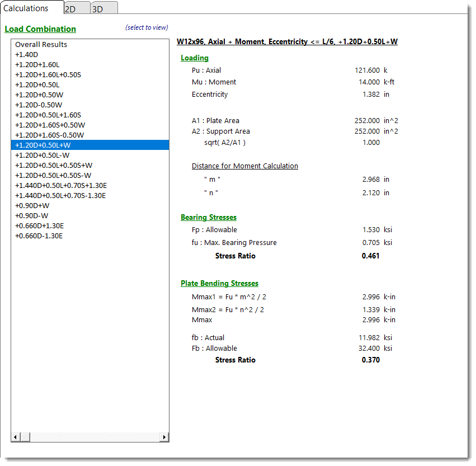Click the list's right scroll arrow
Image resolution: width=476 pixels, height=466 pixels.
pyautogui.click(x=164, y=437)
